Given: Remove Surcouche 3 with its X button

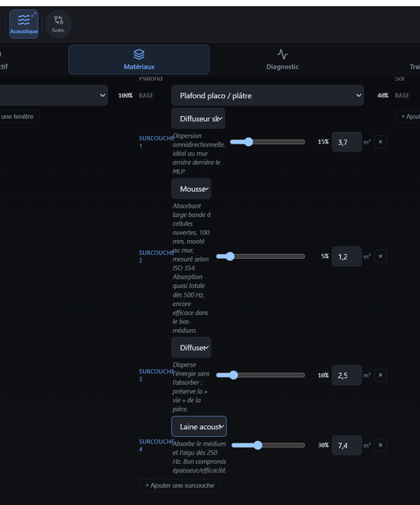Looking at the screenshot, I should 381,375.
